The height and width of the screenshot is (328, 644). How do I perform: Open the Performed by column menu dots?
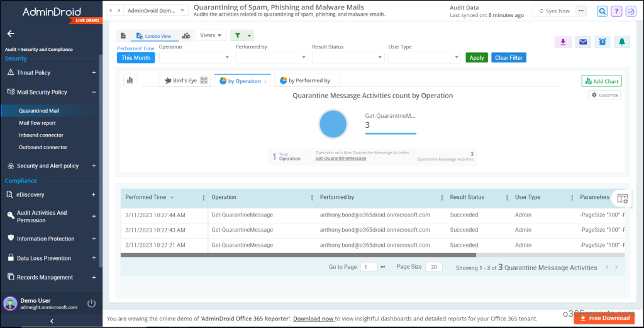pos(442,198)
